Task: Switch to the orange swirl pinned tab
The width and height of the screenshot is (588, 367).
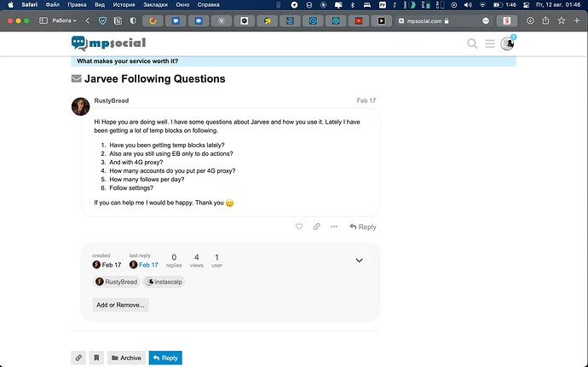Action: click(x=153, y=21)
